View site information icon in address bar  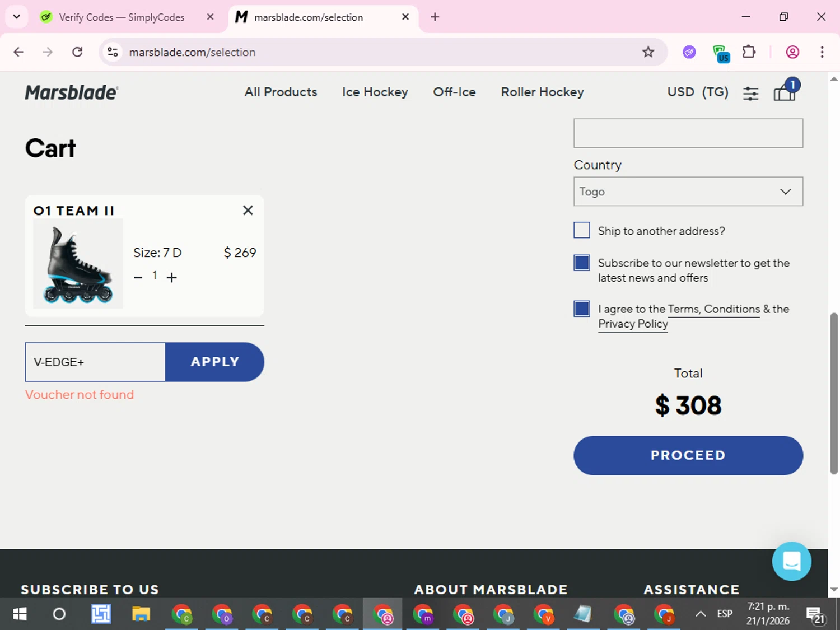(113, 52)
